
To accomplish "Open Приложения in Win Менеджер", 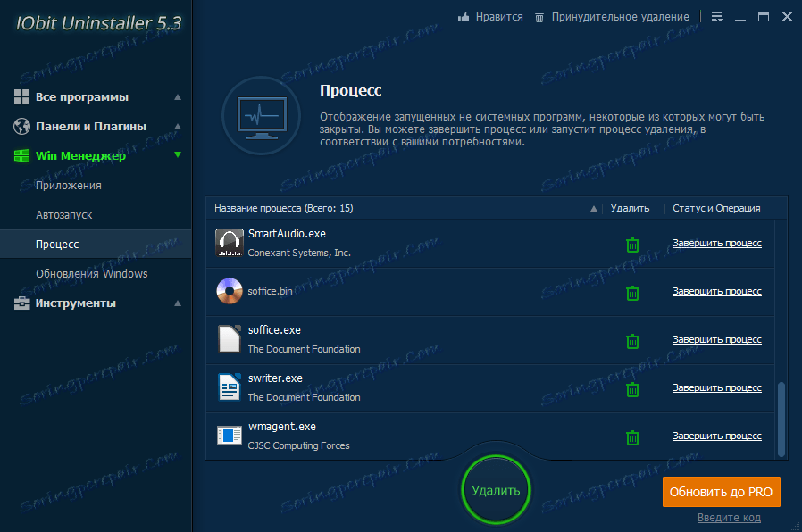I will pos(69,186).
